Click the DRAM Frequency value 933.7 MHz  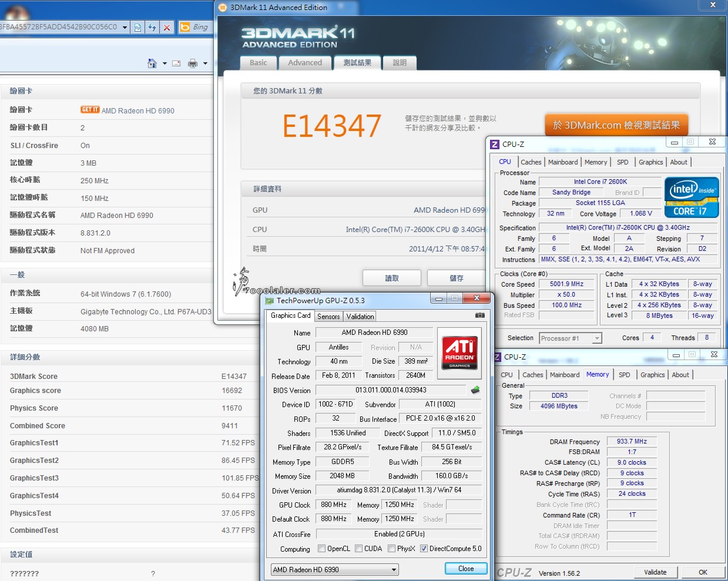(x=632, y=441)
